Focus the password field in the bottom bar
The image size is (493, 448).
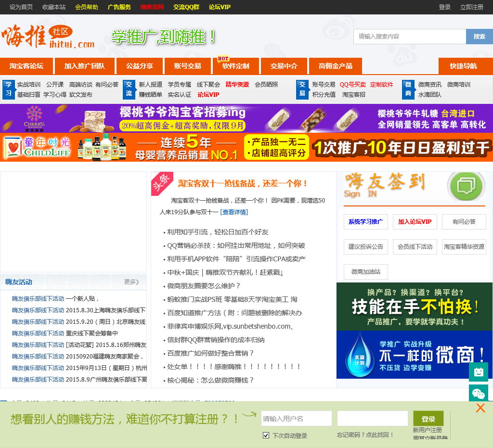(x=373, y=419)
